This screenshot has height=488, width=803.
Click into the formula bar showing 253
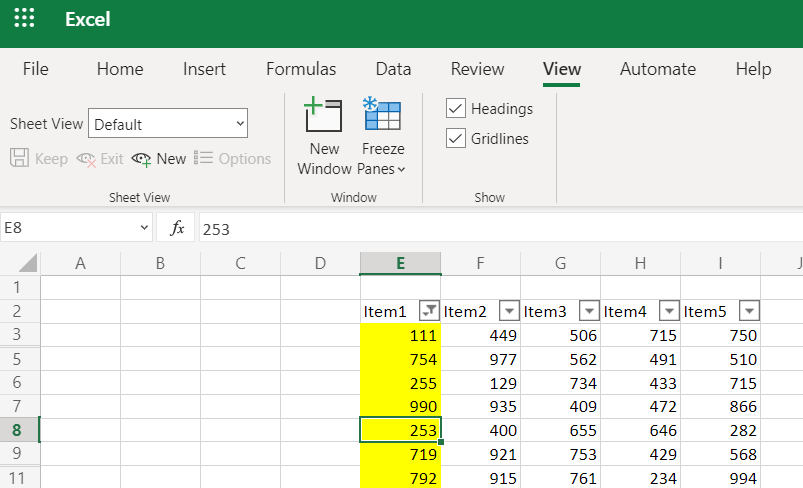coord(501,228)
